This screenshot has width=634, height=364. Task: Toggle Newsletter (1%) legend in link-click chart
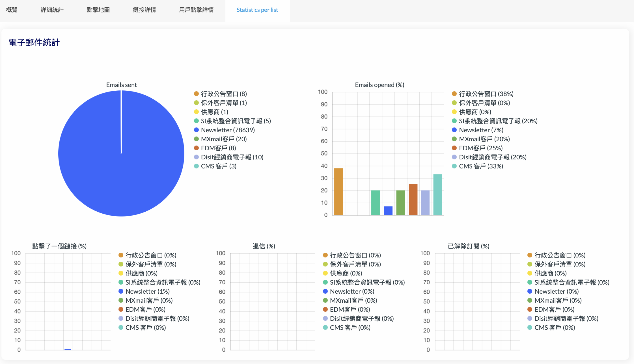(x=147, y=291)
